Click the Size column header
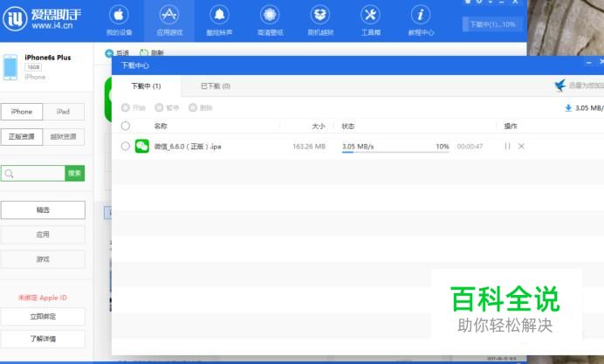The width and height of the screenshot is (604, 364). 319,126
